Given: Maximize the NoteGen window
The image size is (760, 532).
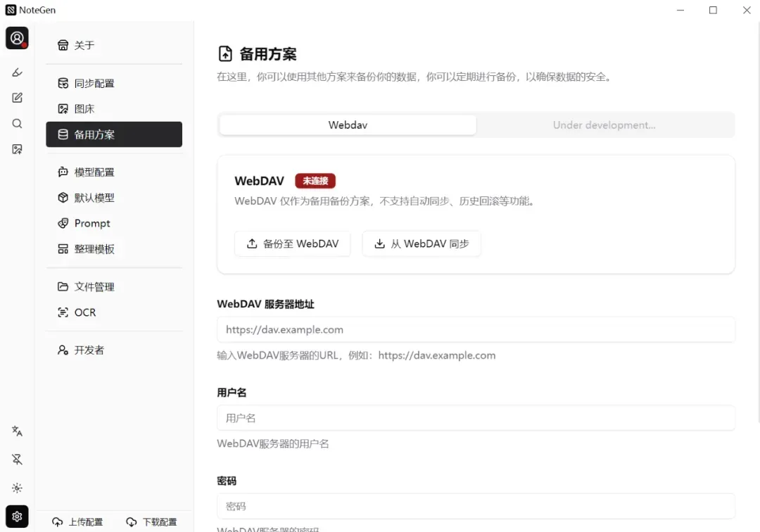Looking at the screenshot, I should coord(713,10).
